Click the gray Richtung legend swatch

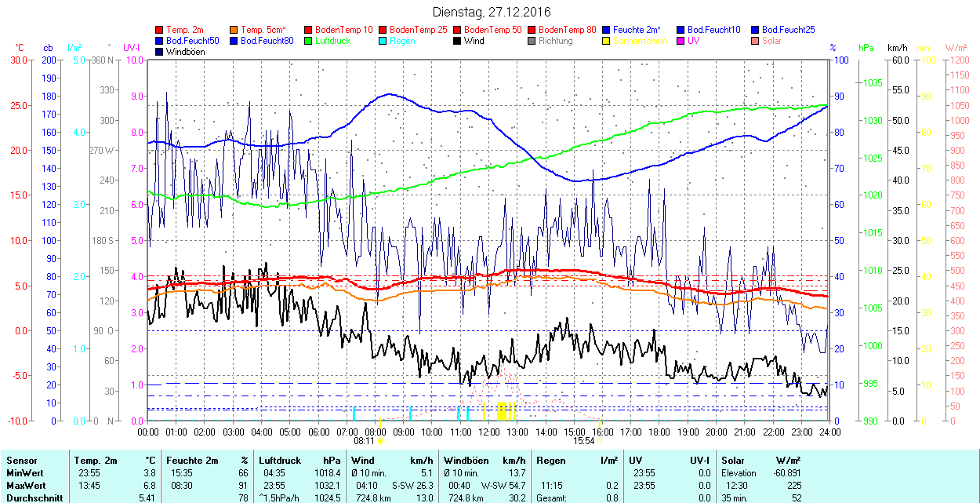(x=532, y=41)
